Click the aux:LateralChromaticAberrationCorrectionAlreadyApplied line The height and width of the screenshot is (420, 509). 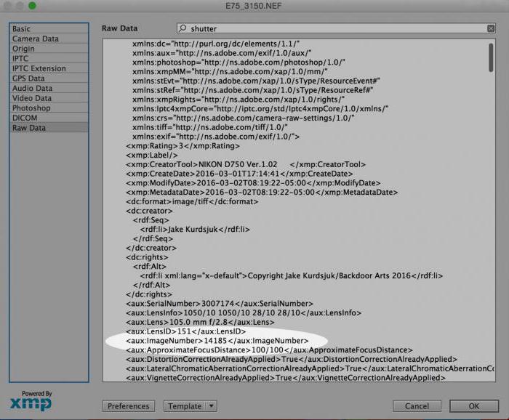pos(310,368)
